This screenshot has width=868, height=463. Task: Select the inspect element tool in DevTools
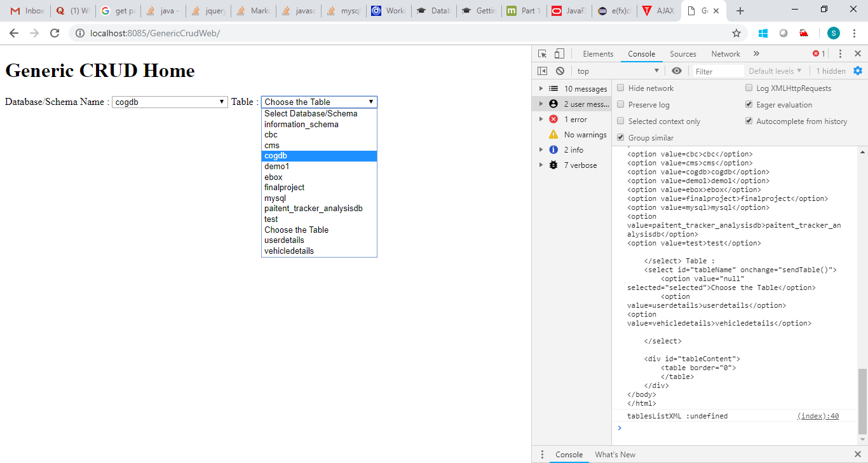click(541, 53)
